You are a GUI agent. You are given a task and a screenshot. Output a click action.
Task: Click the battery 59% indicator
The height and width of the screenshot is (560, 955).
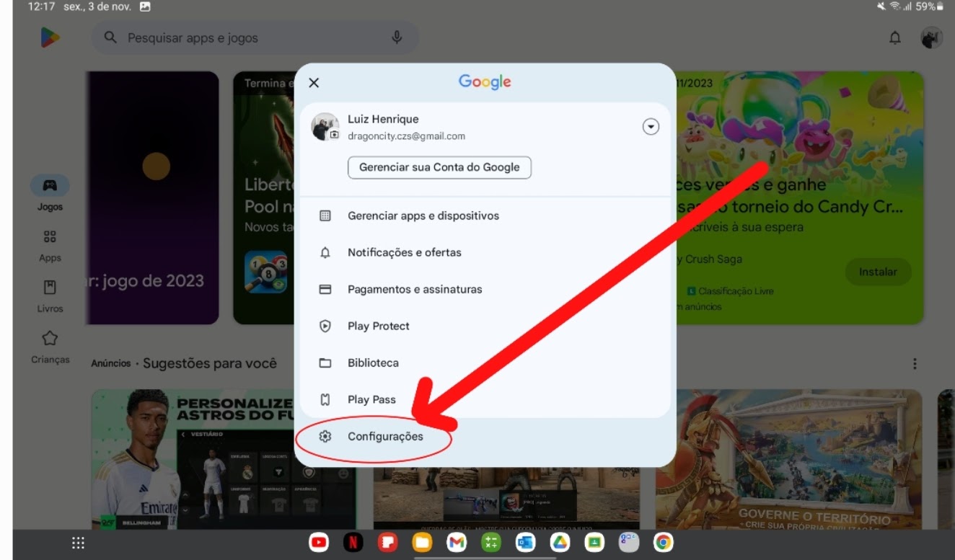click(930, 6)
